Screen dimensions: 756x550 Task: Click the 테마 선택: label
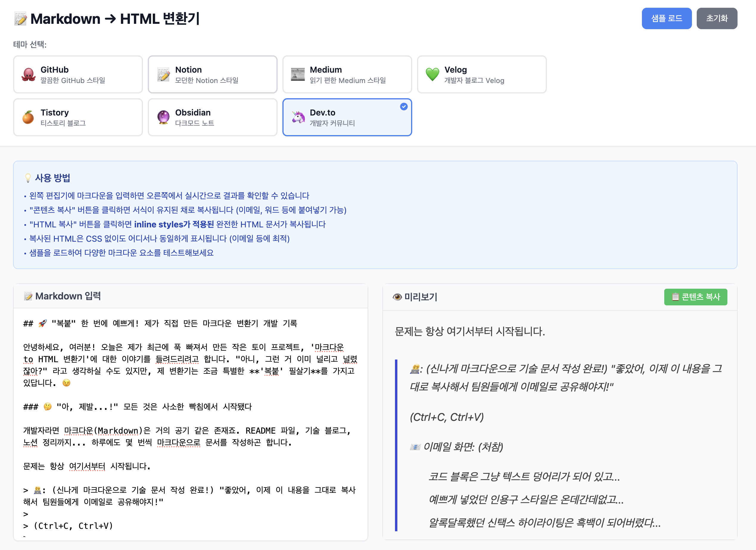(x=30, y=44)
